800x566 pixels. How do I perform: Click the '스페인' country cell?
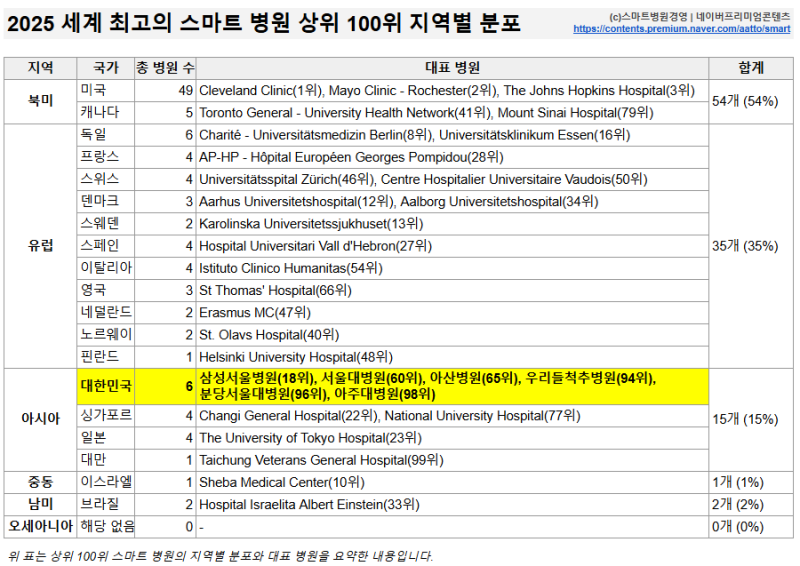[106, 246]
